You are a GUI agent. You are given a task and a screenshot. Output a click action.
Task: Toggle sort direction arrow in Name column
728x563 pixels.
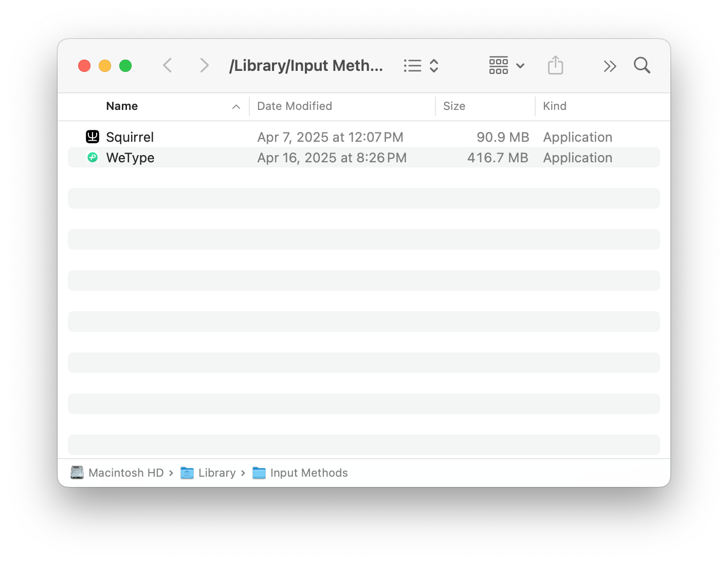236,106
